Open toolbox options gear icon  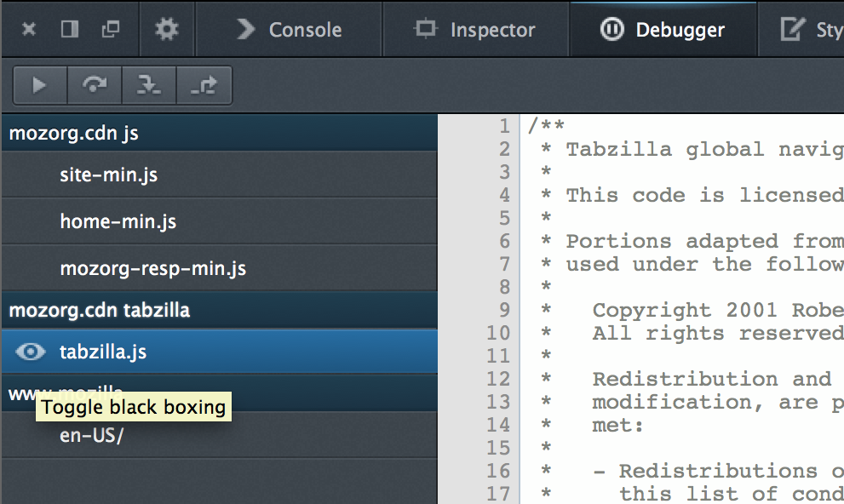pos(167,30)
